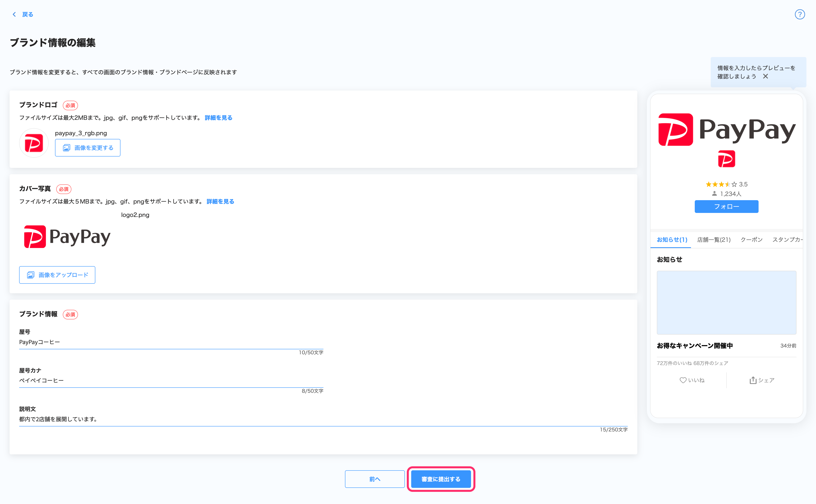Click the 屋号 input field
Viewport: 816px width, 504px height.
[x=171, y=342]
